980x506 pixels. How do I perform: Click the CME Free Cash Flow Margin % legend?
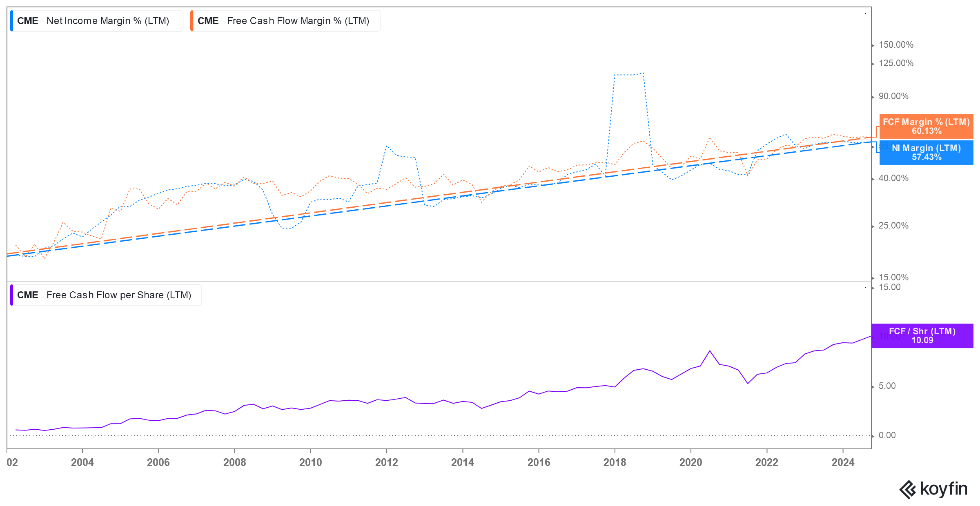click(285, 21)
